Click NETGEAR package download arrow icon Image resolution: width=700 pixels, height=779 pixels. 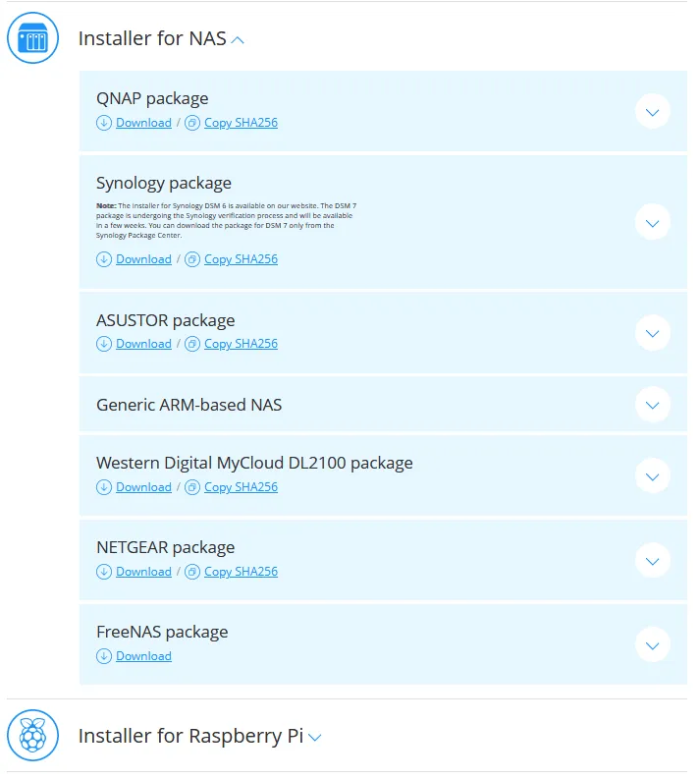[104, 572]
